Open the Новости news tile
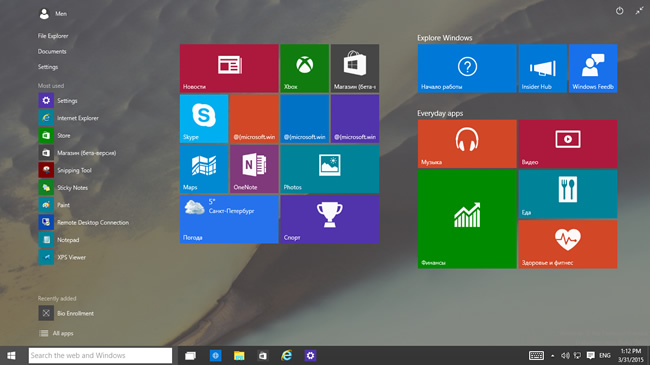The height and width of the screenshot is (365, 650). 229,68
